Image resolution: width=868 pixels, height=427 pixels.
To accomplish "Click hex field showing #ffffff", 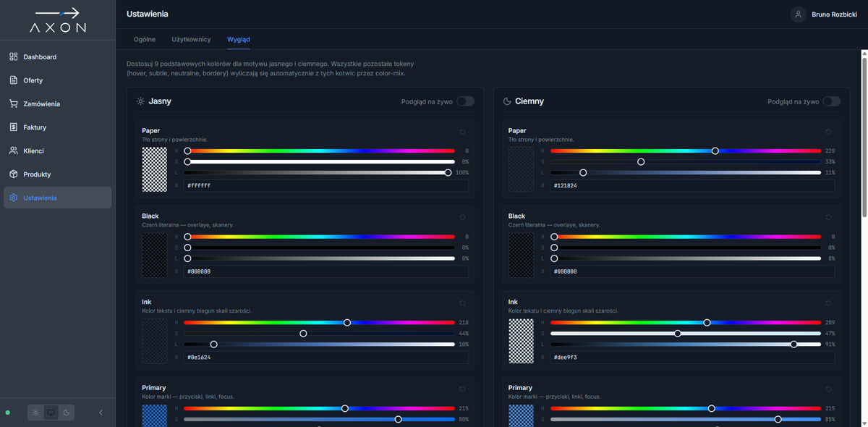I will coord(325,186).
